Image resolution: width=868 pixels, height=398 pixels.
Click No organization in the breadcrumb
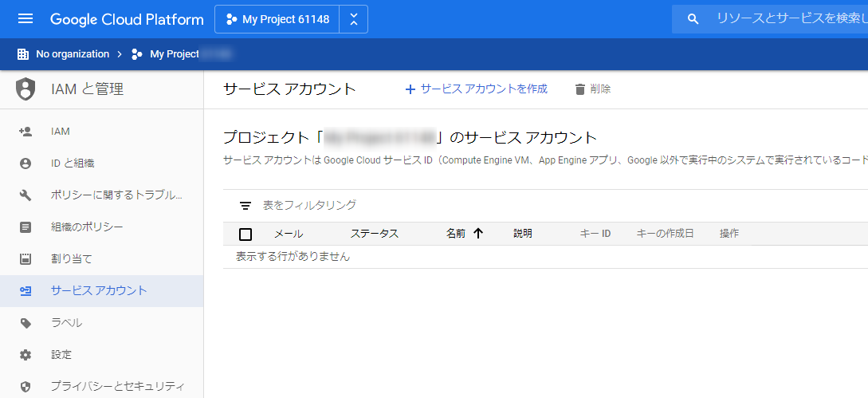tap(72, 54)
